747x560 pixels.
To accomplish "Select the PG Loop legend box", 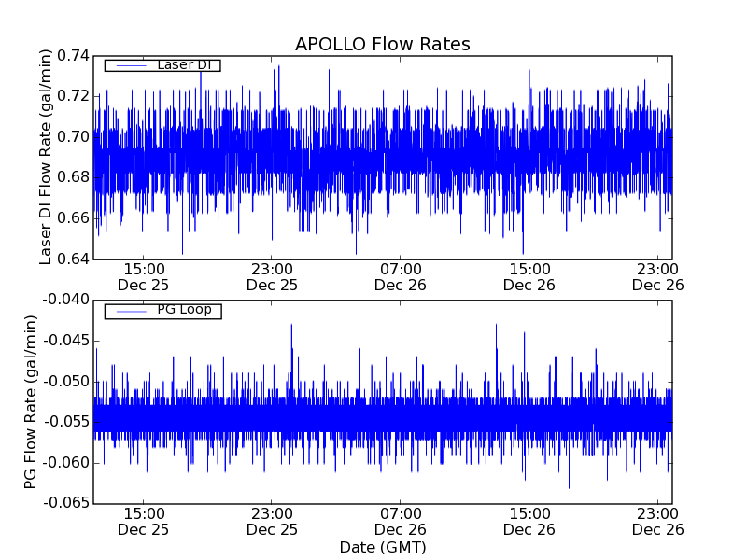I will point(162,311).
